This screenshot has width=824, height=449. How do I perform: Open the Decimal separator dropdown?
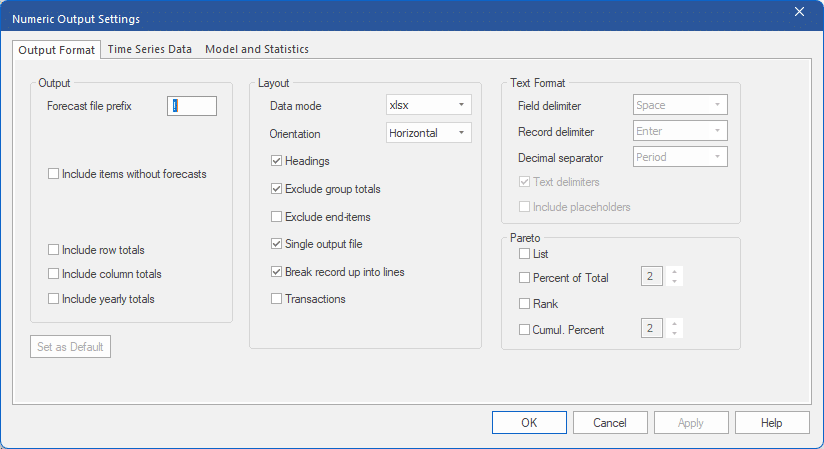tap(680, 157)
